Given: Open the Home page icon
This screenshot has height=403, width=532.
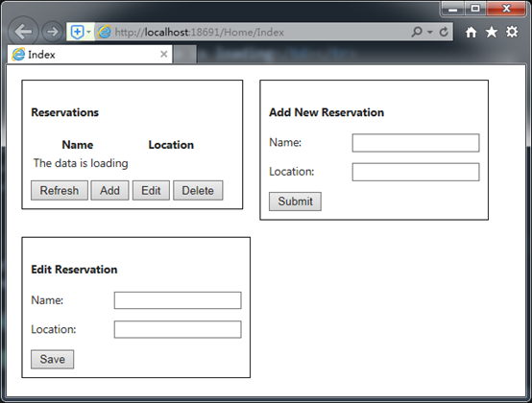Looking at the screenshot, I should [471, 33].
